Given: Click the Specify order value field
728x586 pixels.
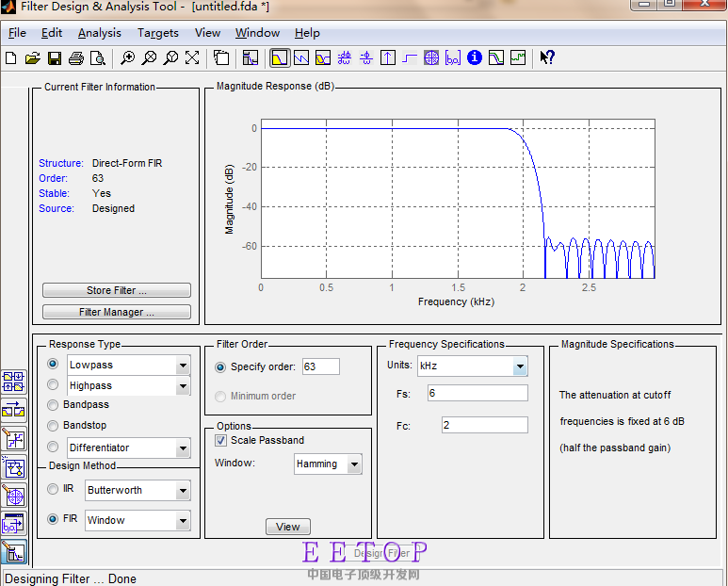Looking at the screenshot, I should click(x=320, y=366).
